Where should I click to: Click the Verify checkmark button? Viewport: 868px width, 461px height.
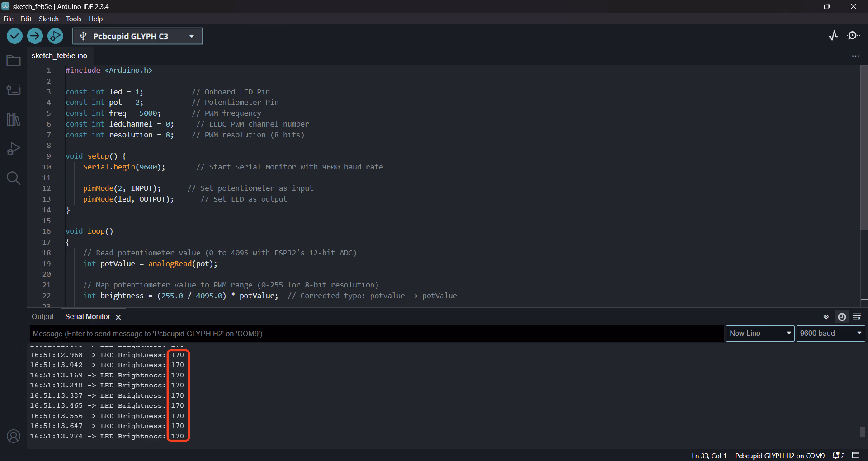coord(14,36)
